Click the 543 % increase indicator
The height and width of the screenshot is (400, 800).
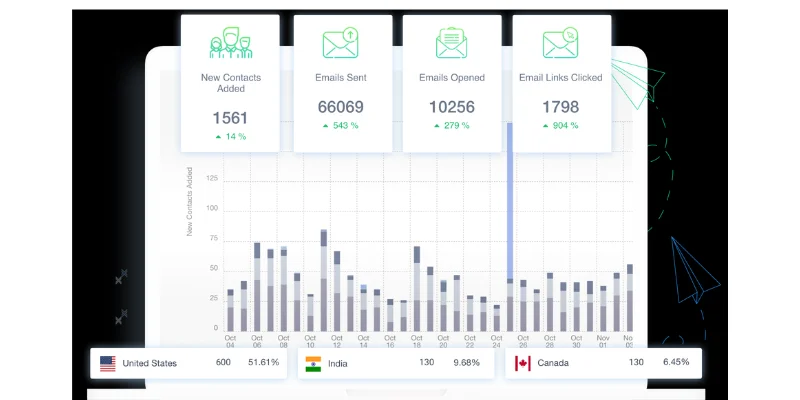point(340,126)
